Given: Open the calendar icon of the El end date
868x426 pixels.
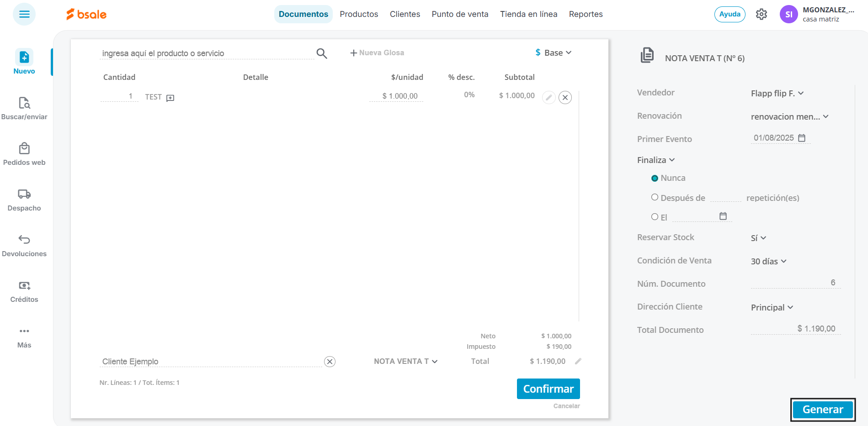Looking at the screenshot, I should [723, 216].
